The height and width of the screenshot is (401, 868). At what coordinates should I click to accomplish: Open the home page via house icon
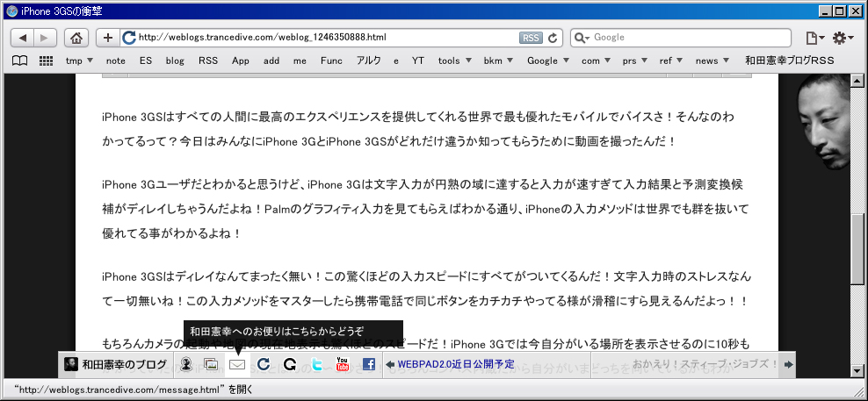click(76, 38)
